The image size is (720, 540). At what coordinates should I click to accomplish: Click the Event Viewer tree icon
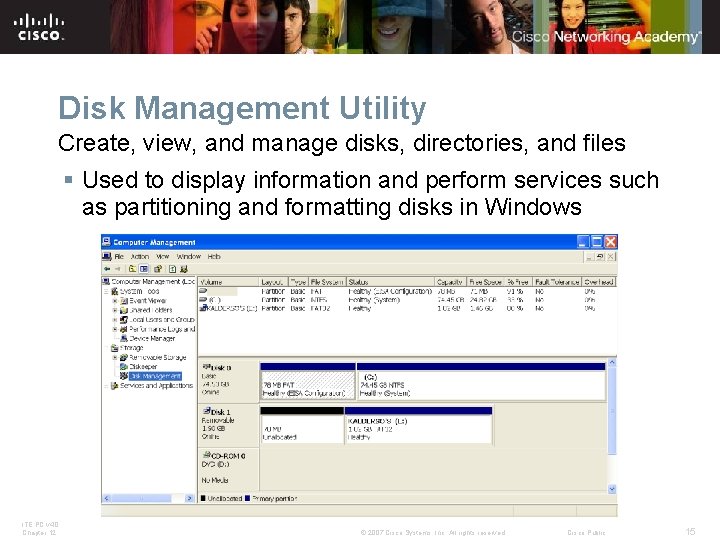click(124, 301)
